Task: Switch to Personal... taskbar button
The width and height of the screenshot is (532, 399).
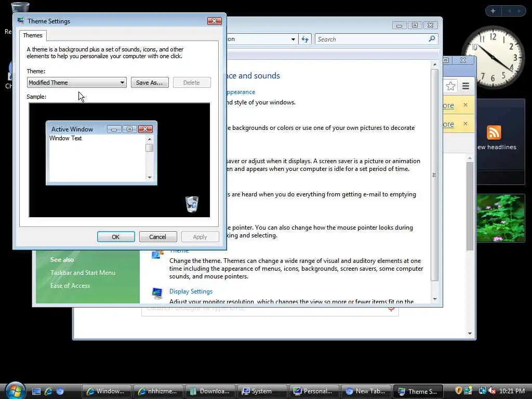Action: click(314, 391)
